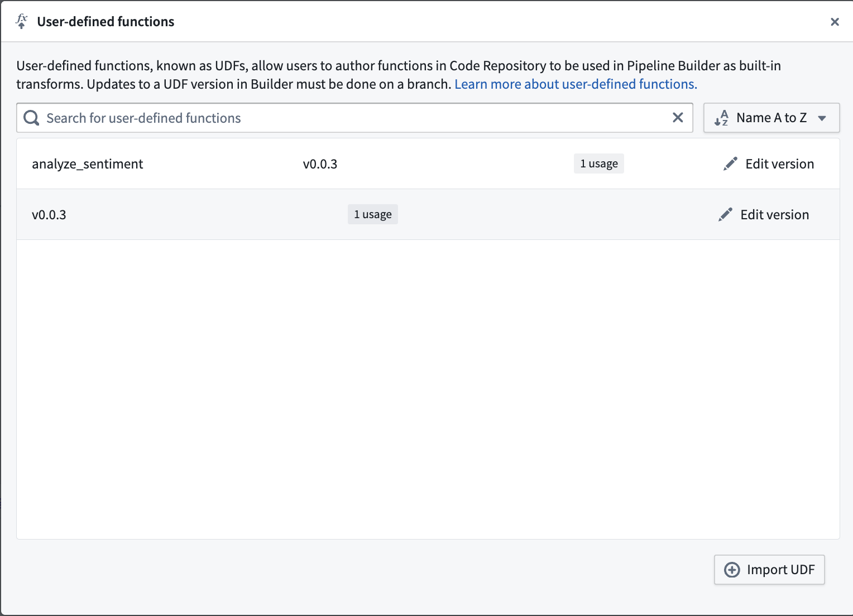Click the X icon to clear the search

click(x=678, y=117)
